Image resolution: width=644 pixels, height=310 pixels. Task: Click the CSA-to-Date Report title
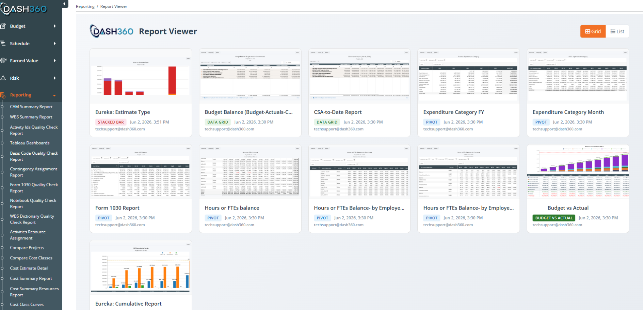(338, 112)
